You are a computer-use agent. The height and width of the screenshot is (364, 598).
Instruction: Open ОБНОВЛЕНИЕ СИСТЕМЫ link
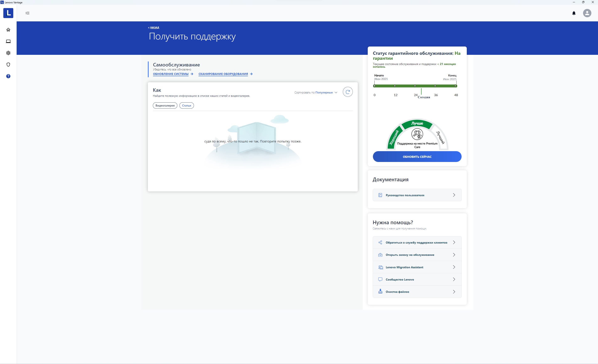tap(171, 74)
